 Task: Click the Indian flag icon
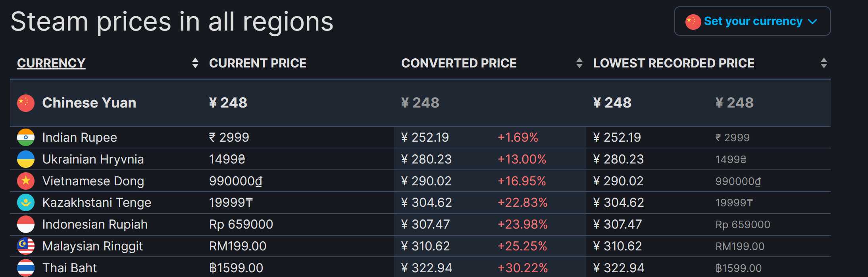(x=26, y=138)
